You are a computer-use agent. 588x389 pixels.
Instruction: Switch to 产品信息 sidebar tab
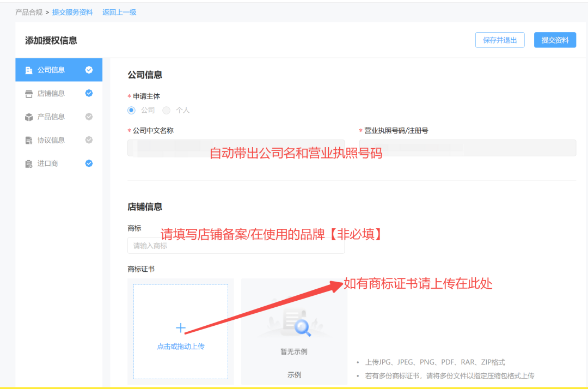59,117
